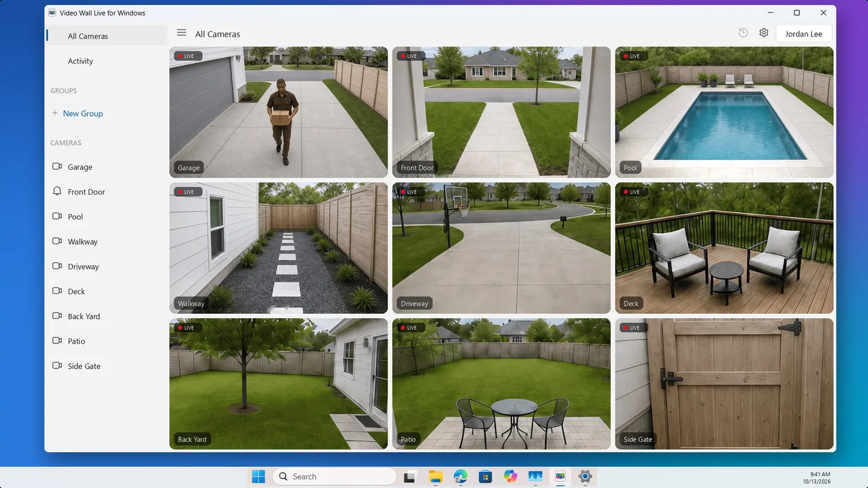868x488 pixels.
Task: Open the Pool live feed thumbnail
Action: 724,112
